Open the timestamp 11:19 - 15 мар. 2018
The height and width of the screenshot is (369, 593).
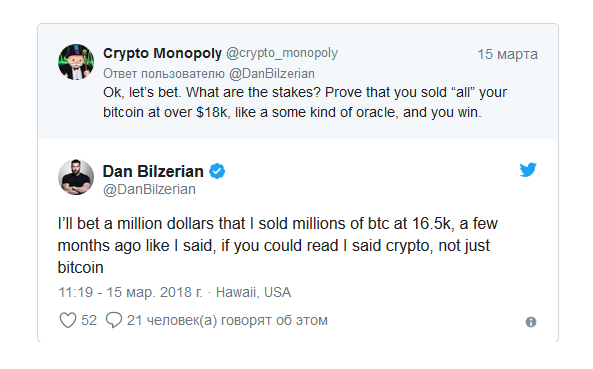coord(130,292)
